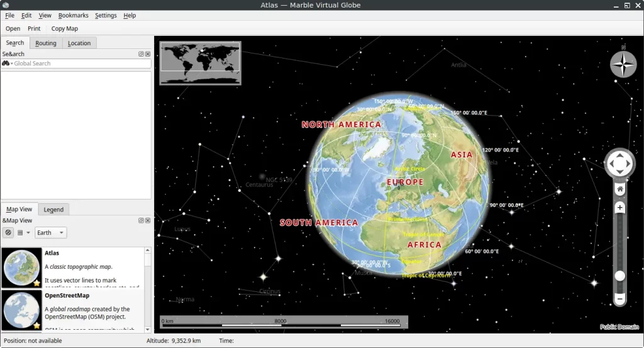Screen dimensions: 644x348
Task: Pan the globe right with navigation arrow
Action: point(628,164)
